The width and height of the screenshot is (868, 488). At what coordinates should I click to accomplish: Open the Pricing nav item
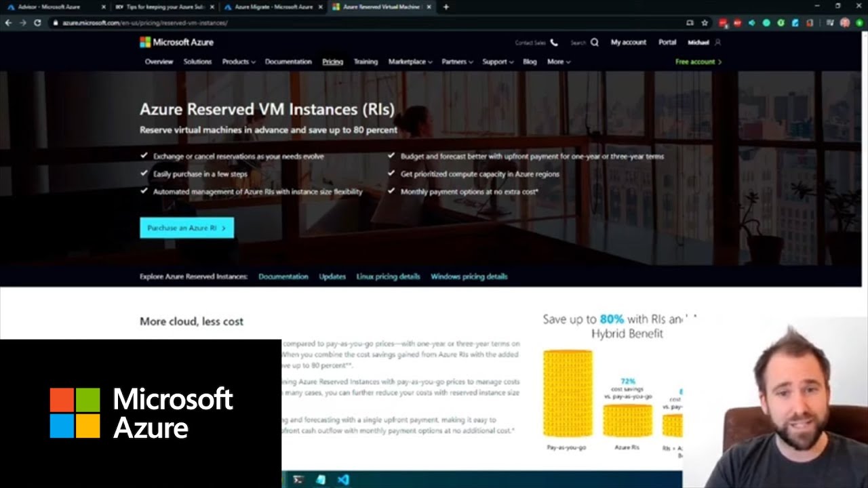[x=332, y=62]
